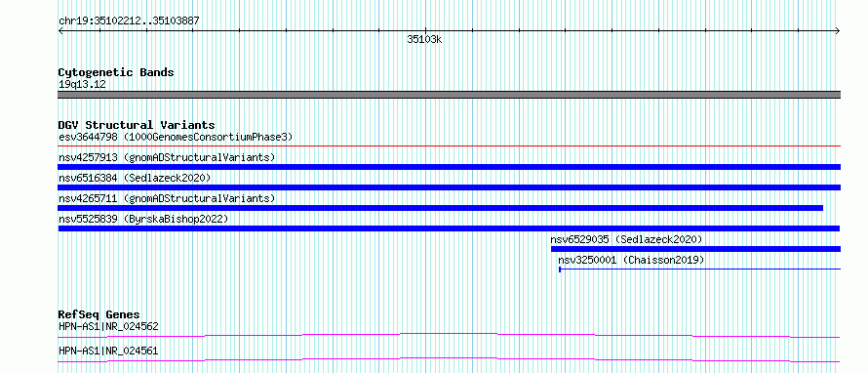Click the nsv6529035 Sedlazeck2020 variant bar
The image size is (868, 373).
click(x=695, y=249)
